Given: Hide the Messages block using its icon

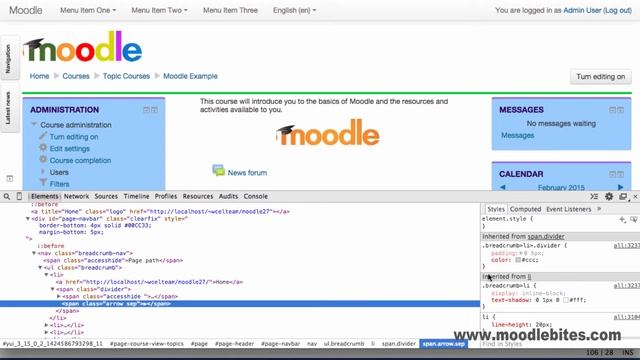Looking at the screenshot, I should click(612, 110).
